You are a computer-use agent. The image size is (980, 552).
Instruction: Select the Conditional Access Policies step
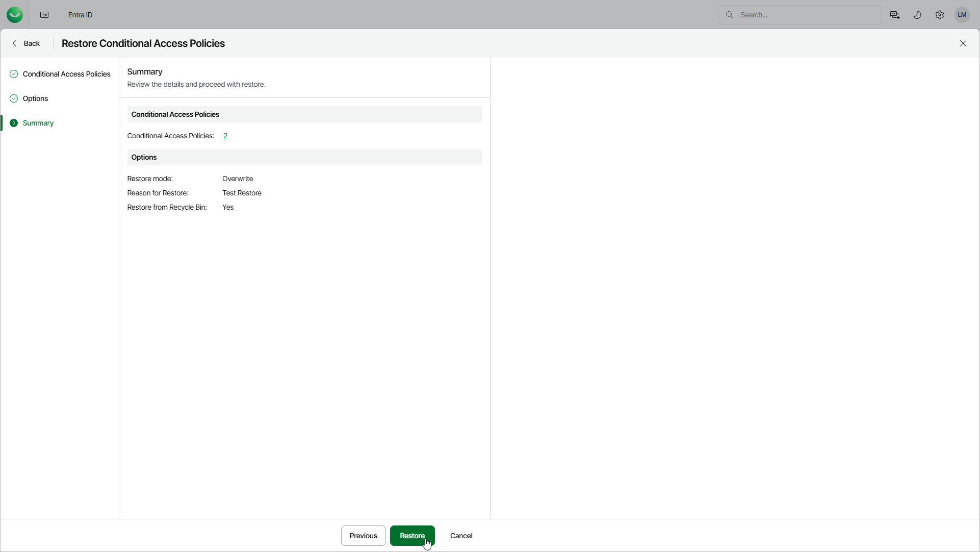[x=66, y=74]
